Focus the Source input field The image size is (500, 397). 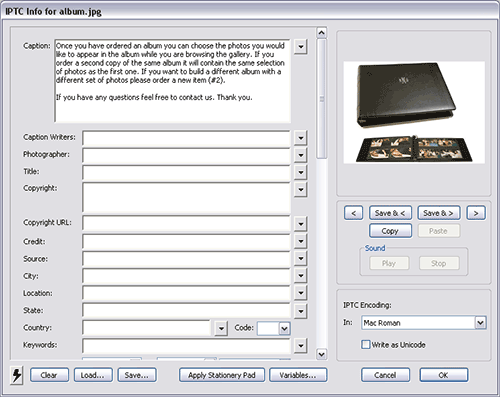pyautogui.click(x=186, y=259)
